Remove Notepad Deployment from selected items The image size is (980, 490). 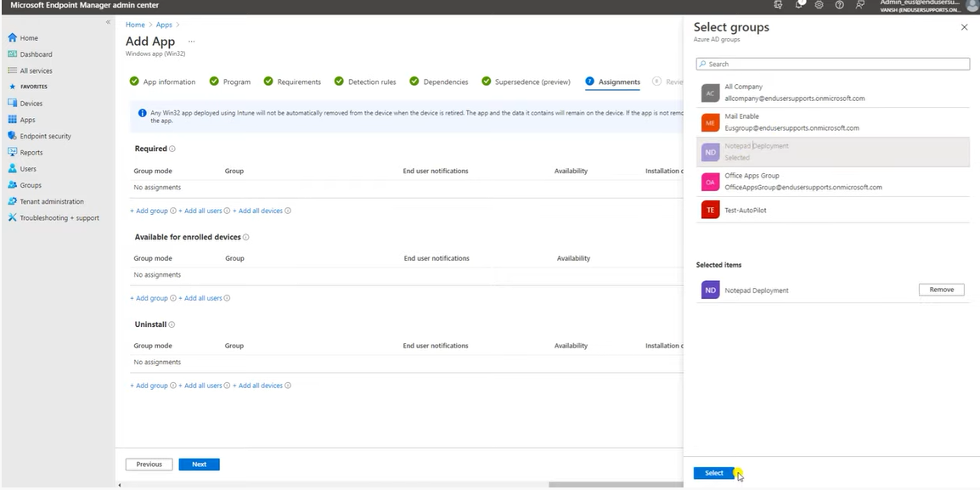tap(941, 290)
